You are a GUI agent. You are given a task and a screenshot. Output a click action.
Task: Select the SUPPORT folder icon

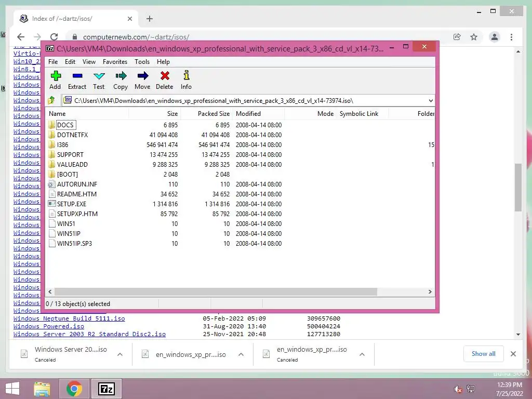[51, 154]
